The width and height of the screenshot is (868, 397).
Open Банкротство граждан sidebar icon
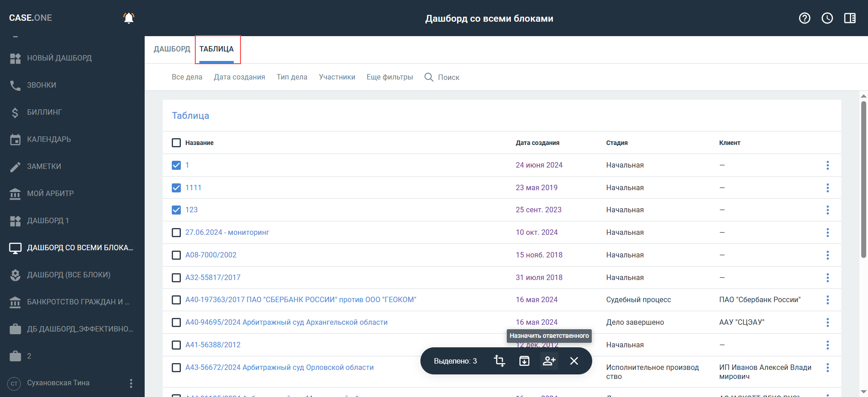pyautogui.click(x=15, y=302)
